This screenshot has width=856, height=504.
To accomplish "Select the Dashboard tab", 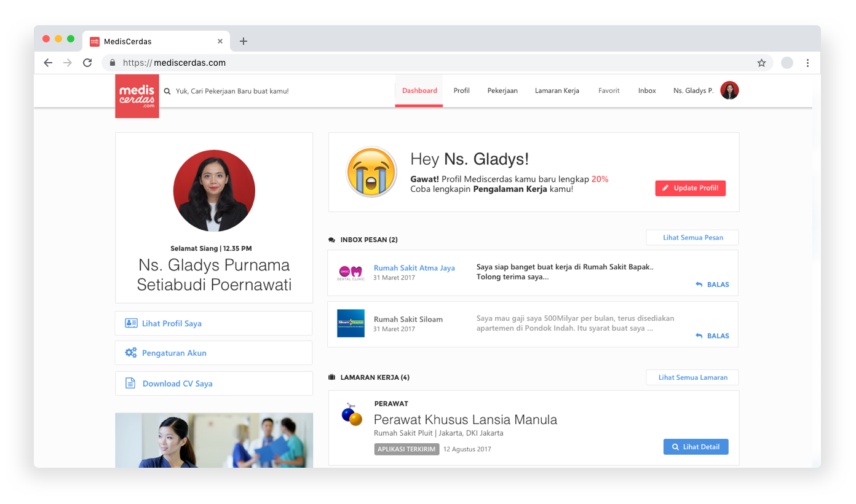I will point(419,90).
